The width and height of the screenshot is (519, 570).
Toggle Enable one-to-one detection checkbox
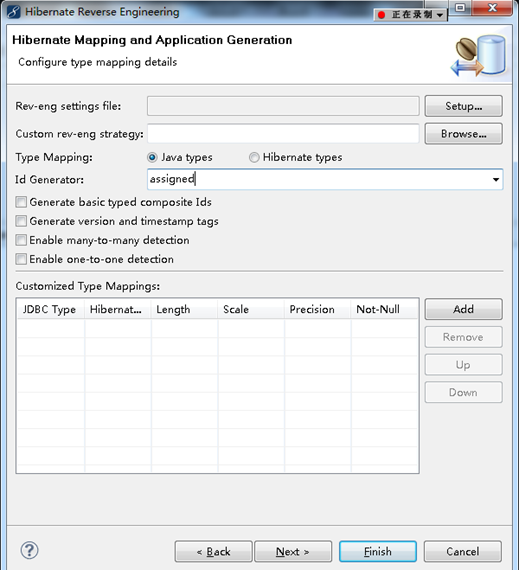click(x=21, y=259)
